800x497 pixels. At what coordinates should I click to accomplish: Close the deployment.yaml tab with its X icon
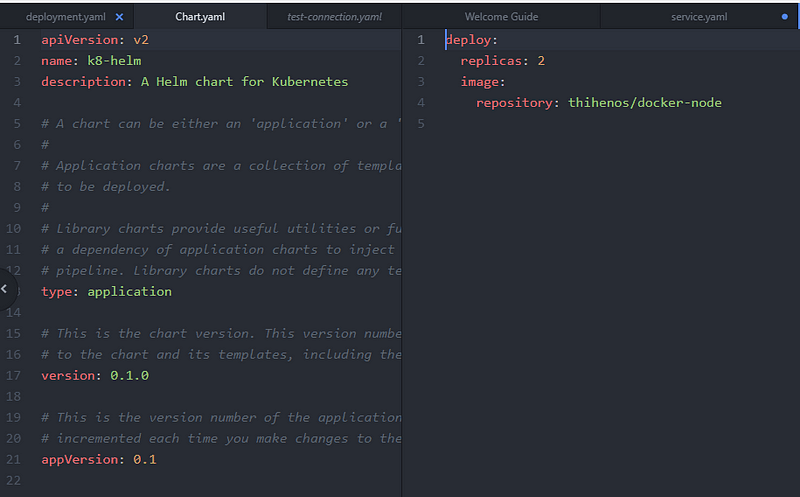click(x=120, y=17)
